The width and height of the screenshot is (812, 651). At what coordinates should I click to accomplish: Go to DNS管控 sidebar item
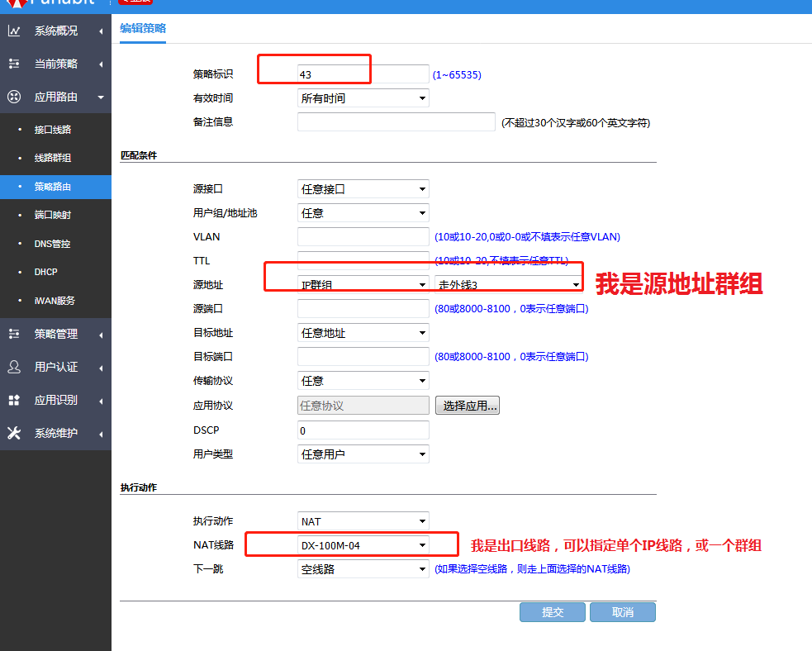click(x=52, y=244)
